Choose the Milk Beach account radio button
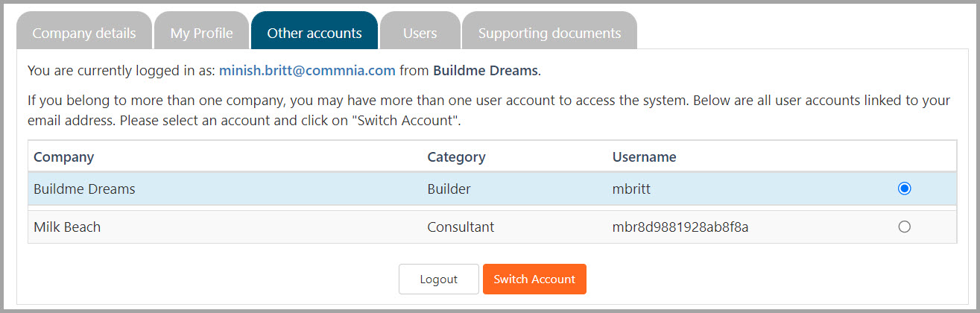This screenshot has width=980, height=313. (904, 227)
